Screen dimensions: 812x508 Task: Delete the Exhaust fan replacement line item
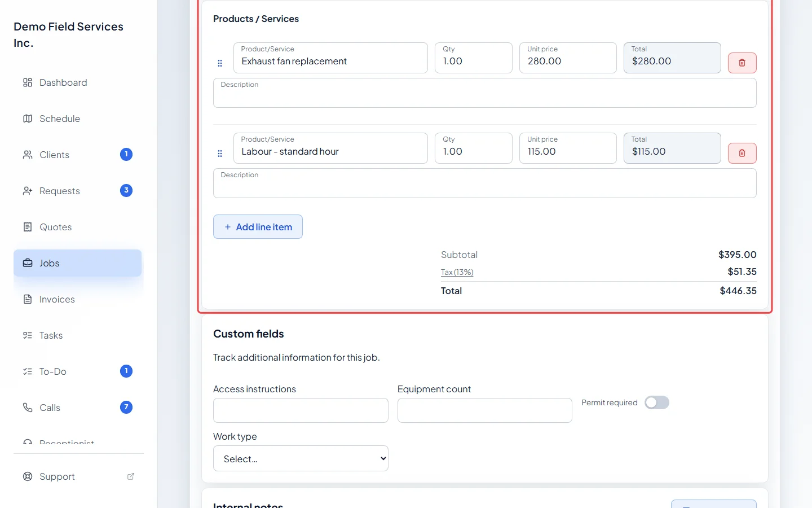[742, 63]
